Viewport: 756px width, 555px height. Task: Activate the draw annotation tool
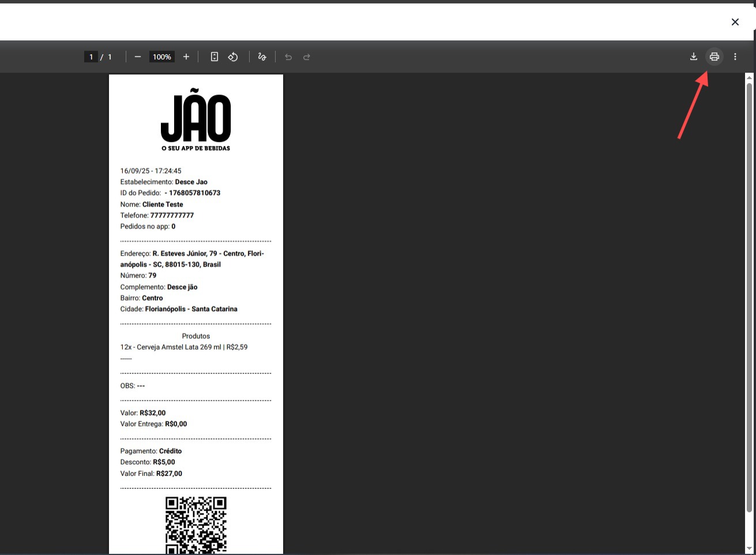click(x=262, y=57)
